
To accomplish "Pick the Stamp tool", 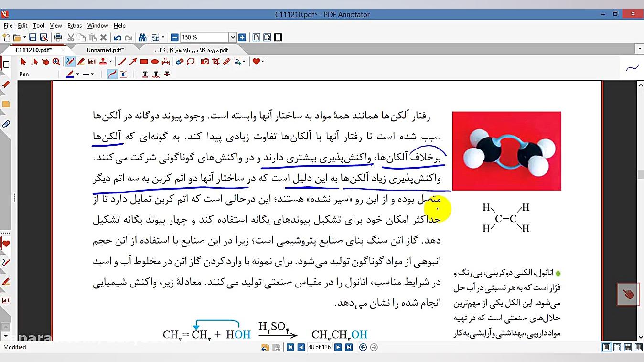I will [x=103, y=62].
